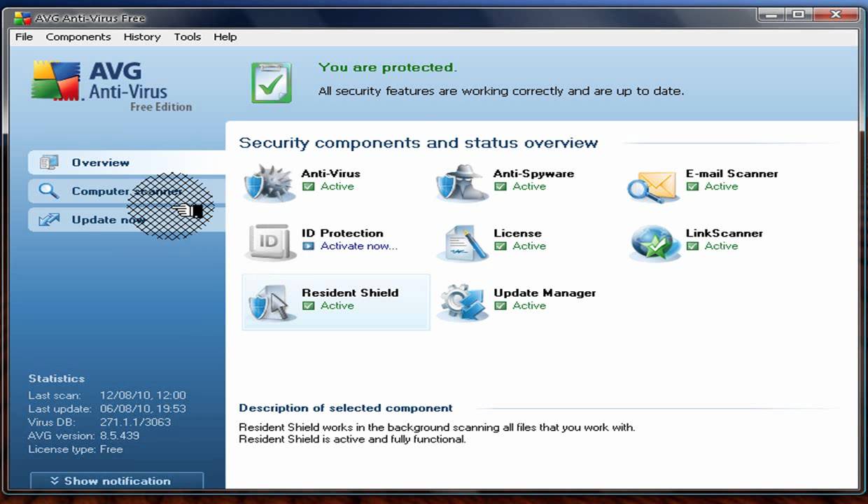
Task: Click the Overview sidebar icon
Action: click(49, 162)
